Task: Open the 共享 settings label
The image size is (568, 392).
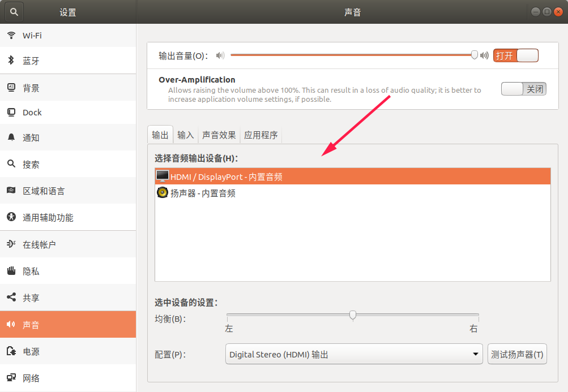Action: point(31,298)
